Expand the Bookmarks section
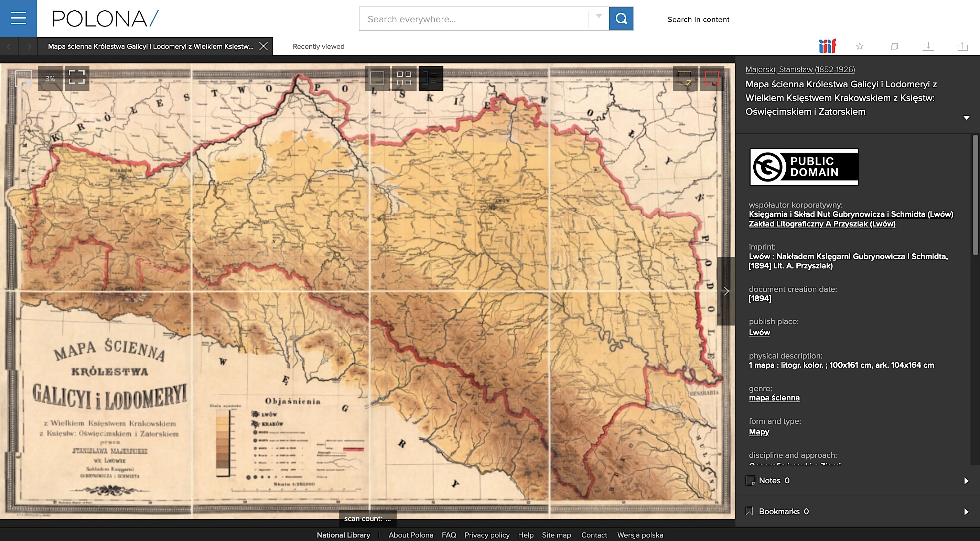Image resolution: width=980 pixels, height=541 pixels. (966, 511)
